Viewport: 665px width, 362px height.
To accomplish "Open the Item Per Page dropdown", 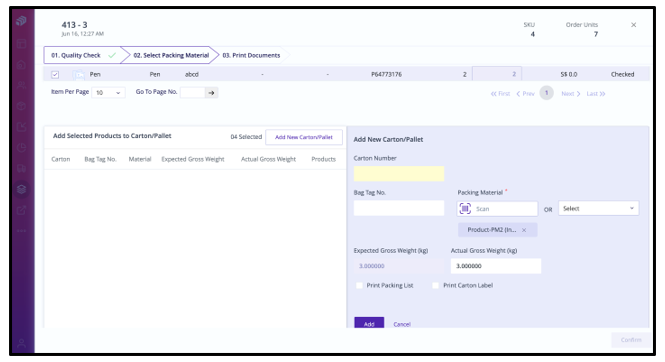I will click(x=108, y=92).
